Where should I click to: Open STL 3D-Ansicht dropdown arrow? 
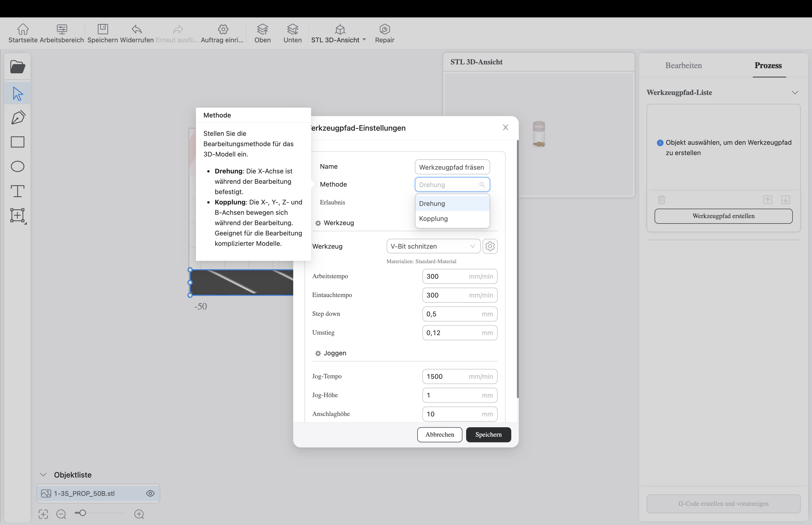(x=364, y=39)
